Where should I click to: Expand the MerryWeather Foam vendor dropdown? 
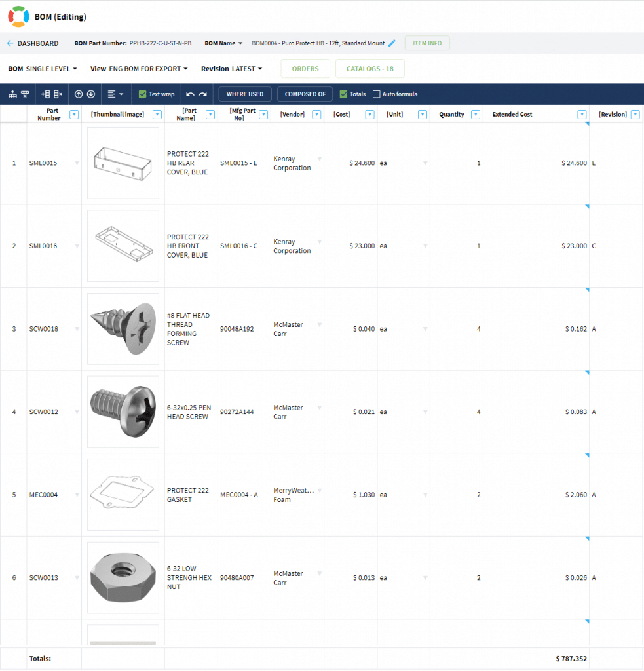click(320, 490)
